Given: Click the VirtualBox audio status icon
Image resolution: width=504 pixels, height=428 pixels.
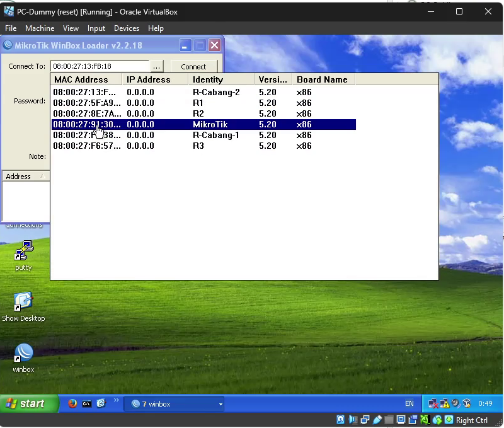Looking at the screenshot, I should (x=353, y=420).
